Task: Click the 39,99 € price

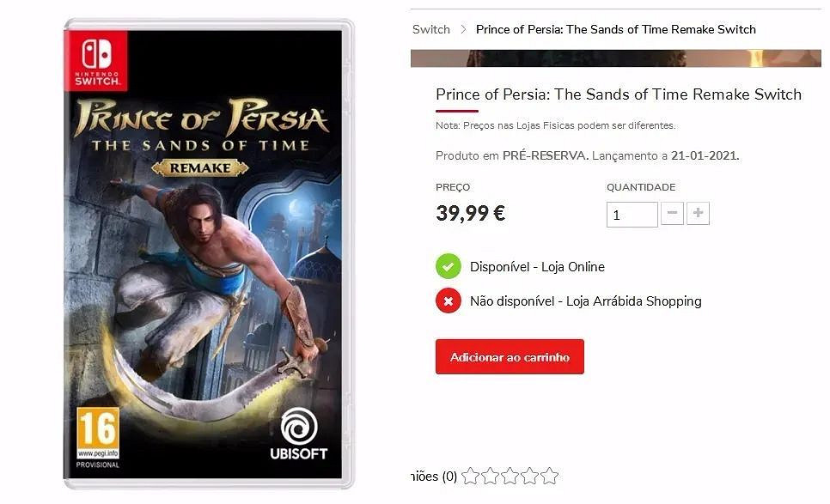Action: pos(470,214)
